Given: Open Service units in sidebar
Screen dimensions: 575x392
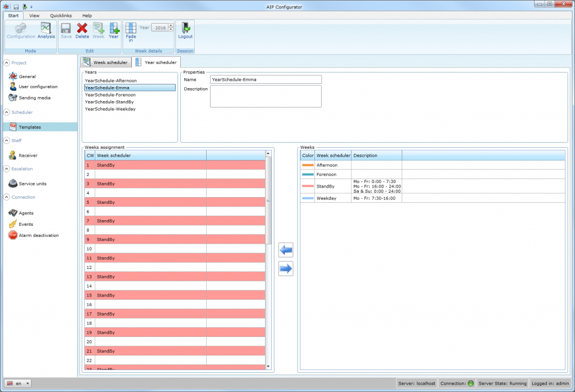Looking at the screenshot, I should [33, 184].
